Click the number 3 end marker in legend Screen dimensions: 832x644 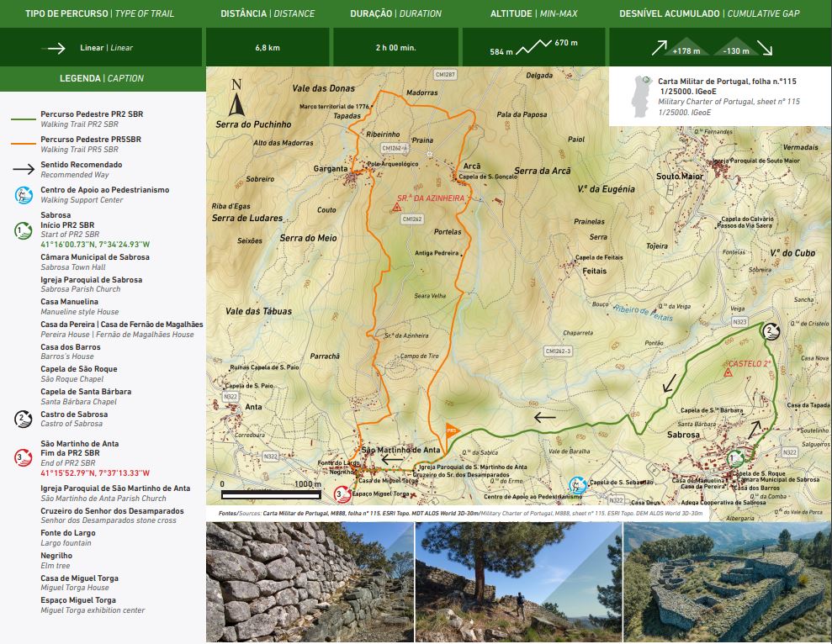coord(24,457)
